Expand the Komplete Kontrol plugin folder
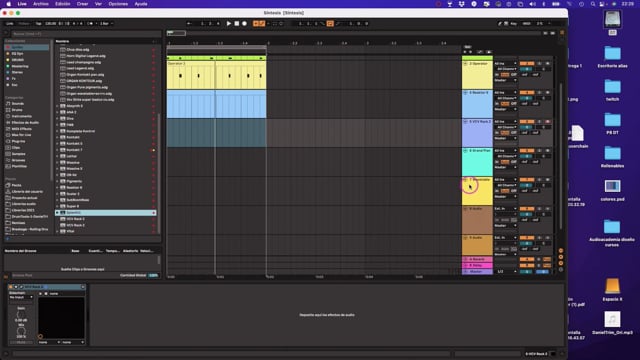The image size is (640, 360). coord(58,131)
